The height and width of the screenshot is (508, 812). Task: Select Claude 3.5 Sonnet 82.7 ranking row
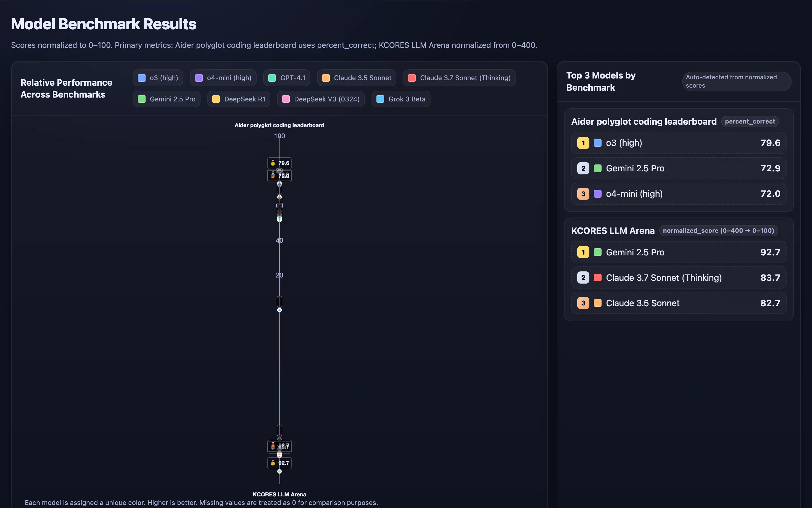[x=678, y=303]
